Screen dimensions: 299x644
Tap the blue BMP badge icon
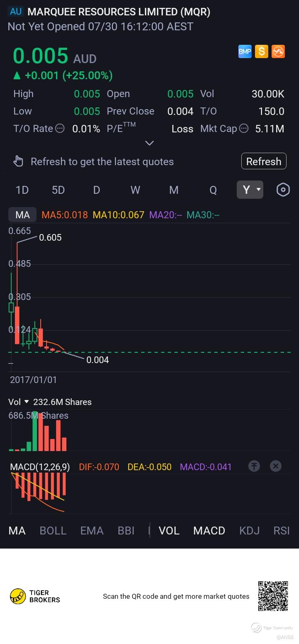[245, 51]
